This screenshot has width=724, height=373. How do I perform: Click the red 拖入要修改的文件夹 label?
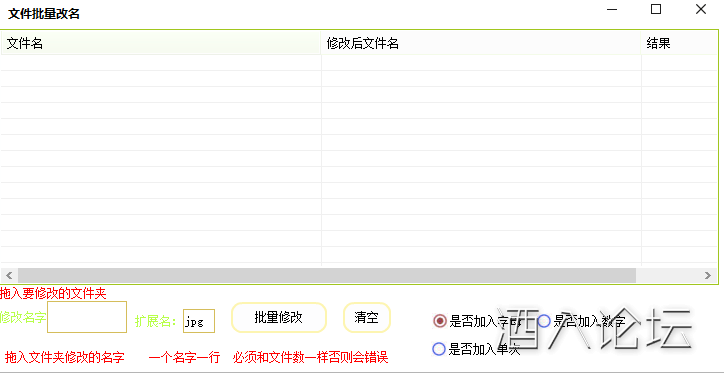pos(54,294)
